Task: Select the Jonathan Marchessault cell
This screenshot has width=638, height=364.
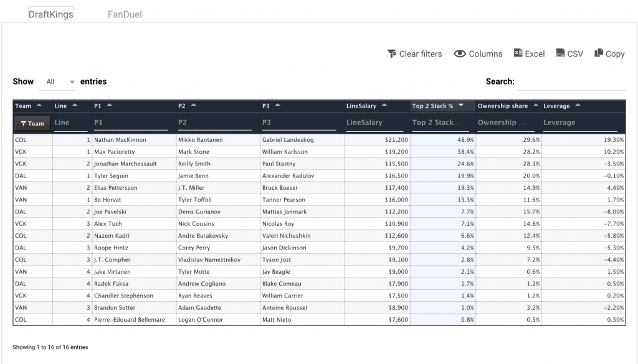Action: (x=134, y=164)
